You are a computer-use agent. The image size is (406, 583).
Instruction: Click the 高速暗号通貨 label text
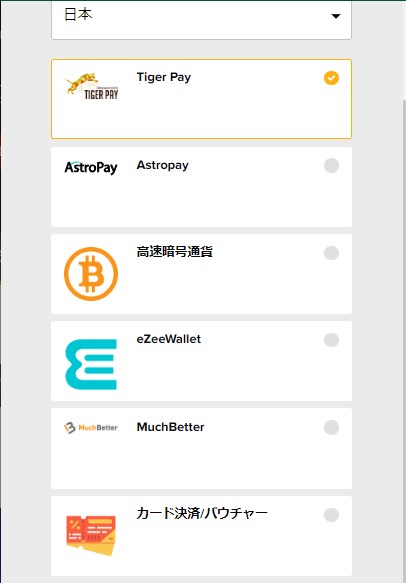click(175, 252)
